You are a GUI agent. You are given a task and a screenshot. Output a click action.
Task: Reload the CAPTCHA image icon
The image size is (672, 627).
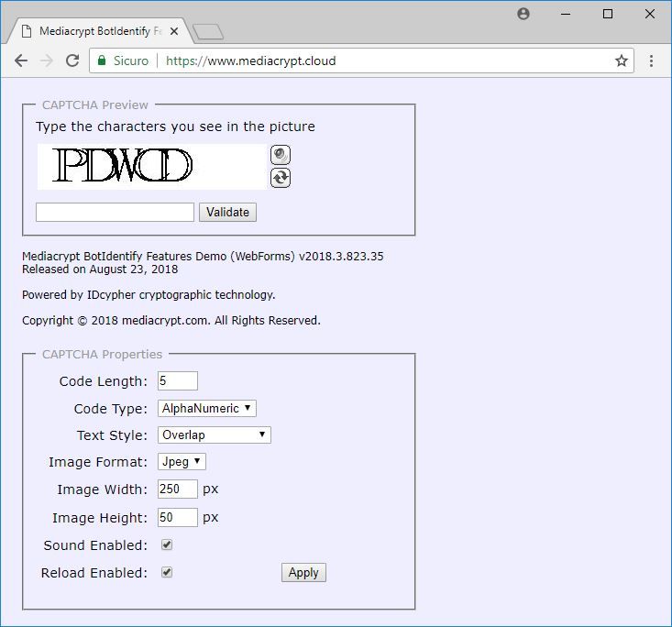(281, 178)
